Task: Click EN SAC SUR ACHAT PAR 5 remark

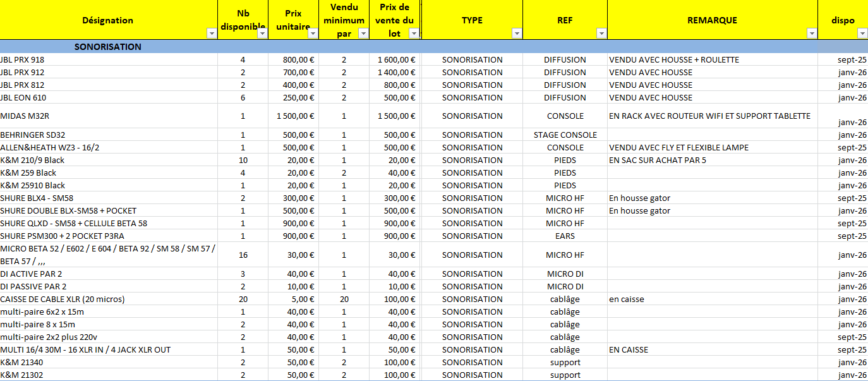Action: pos(712,160)
